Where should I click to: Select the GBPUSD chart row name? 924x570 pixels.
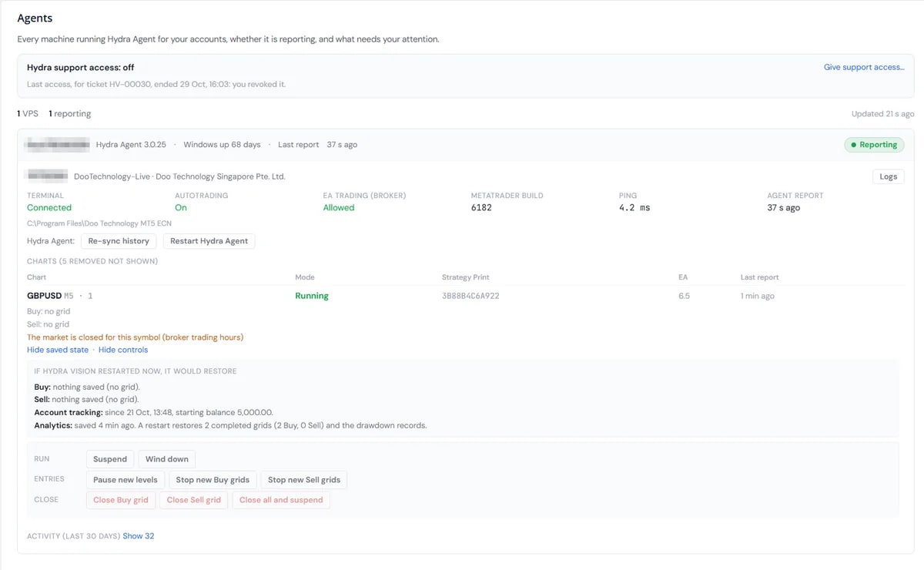click(44, 296)
